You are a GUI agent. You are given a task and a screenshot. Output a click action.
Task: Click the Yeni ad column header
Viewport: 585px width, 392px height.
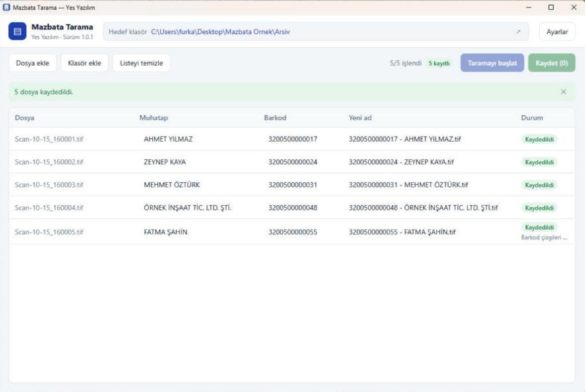coord(360,118)
